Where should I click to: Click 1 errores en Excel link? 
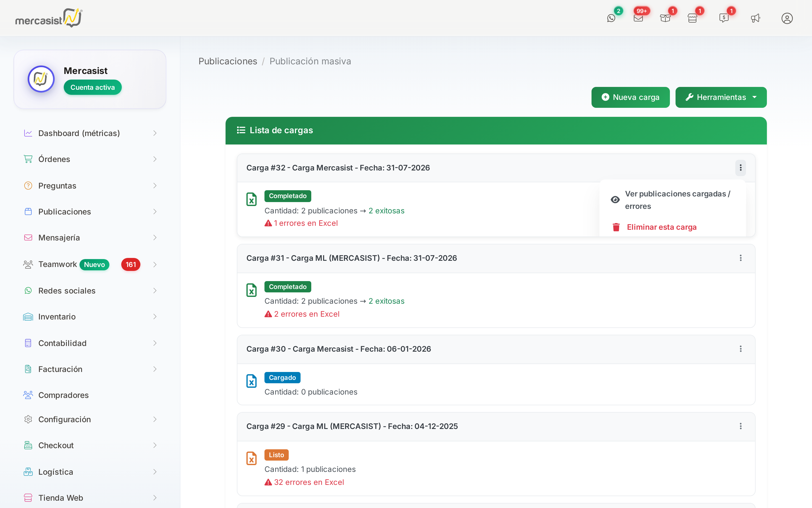click(301, 223)
